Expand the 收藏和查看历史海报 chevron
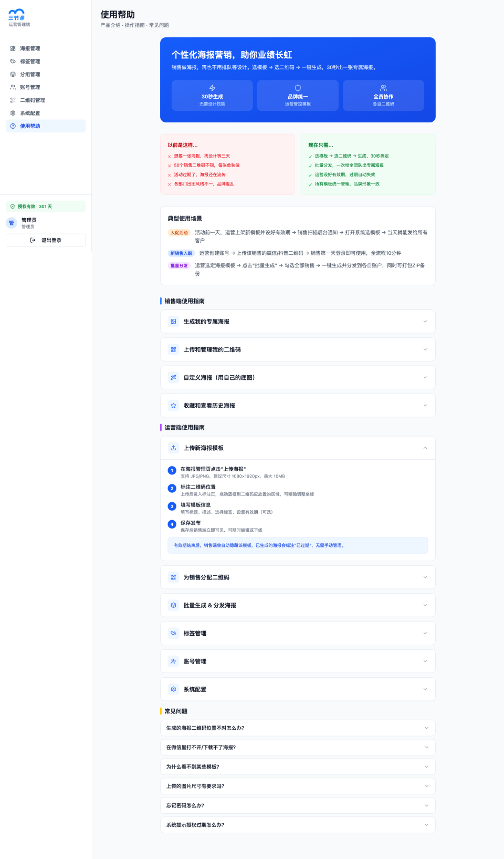Screen dimensions: 504x859 [425, 406]
